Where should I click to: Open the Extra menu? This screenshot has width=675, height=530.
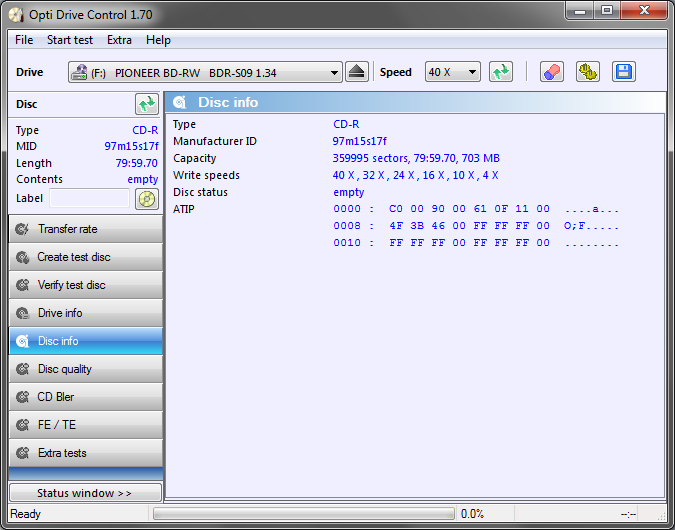(119, 40)
